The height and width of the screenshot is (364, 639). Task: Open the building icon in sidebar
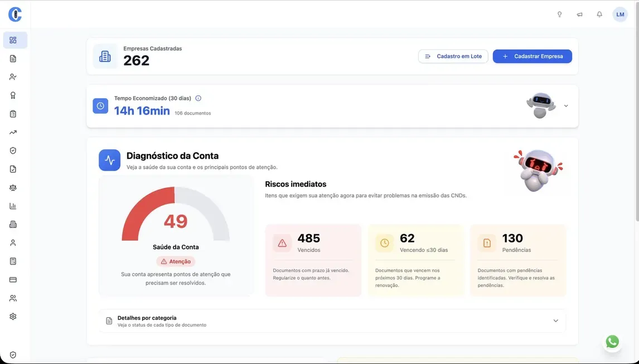point(13,224)
